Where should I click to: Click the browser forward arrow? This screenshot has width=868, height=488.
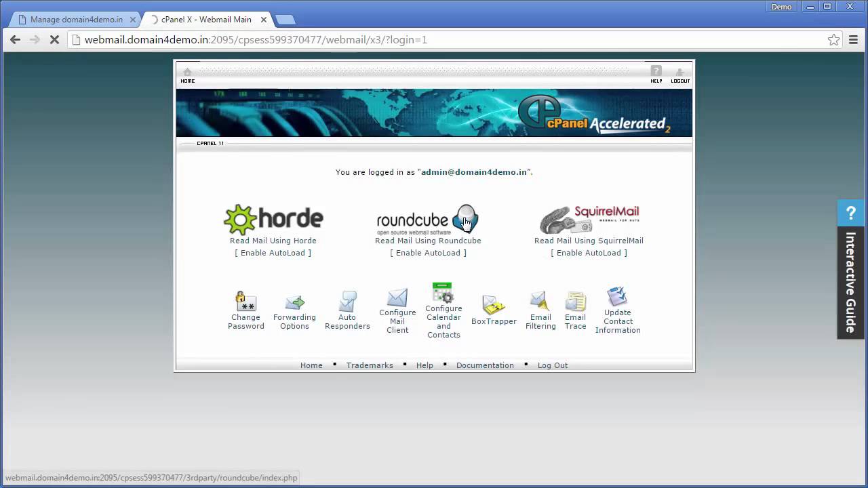[35, 40]
